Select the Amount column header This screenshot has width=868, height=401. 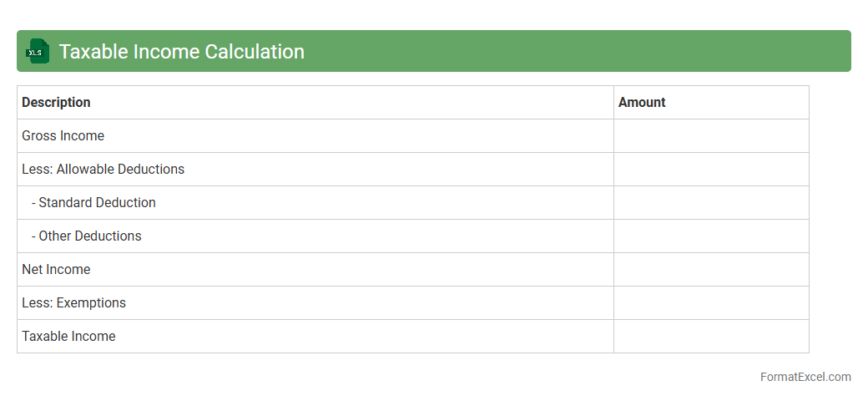pos(642,103)
